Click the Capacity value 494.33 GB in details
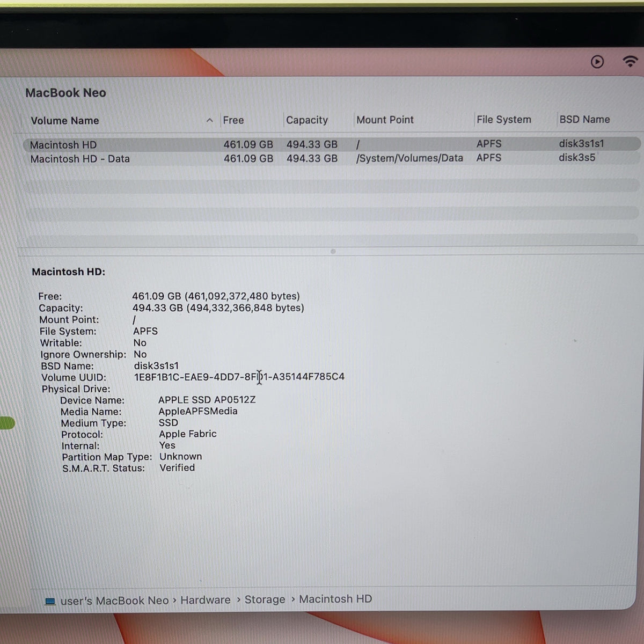644x644 pixels. tap(218, 308)
